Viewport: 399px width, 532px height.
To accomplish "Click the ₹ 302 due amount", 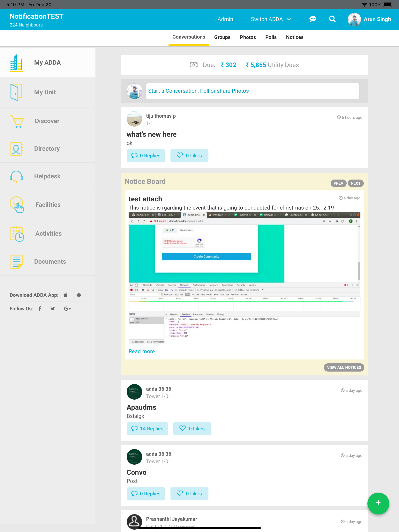I will [228, 65].
